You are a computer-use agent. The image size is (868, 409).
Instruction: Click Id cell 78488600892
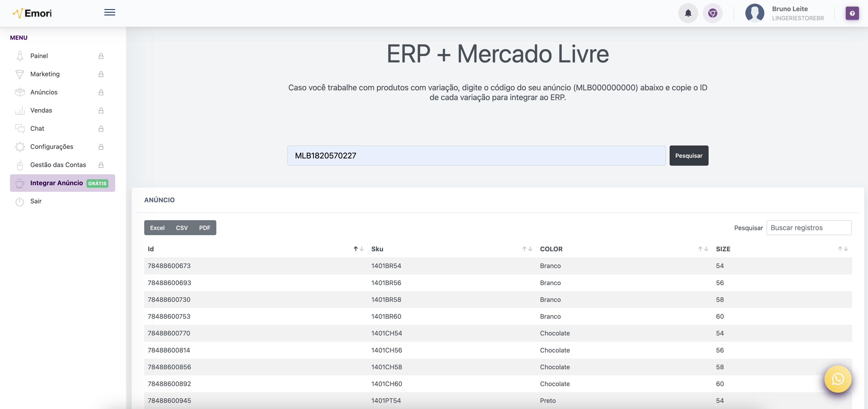click(169, 384)
